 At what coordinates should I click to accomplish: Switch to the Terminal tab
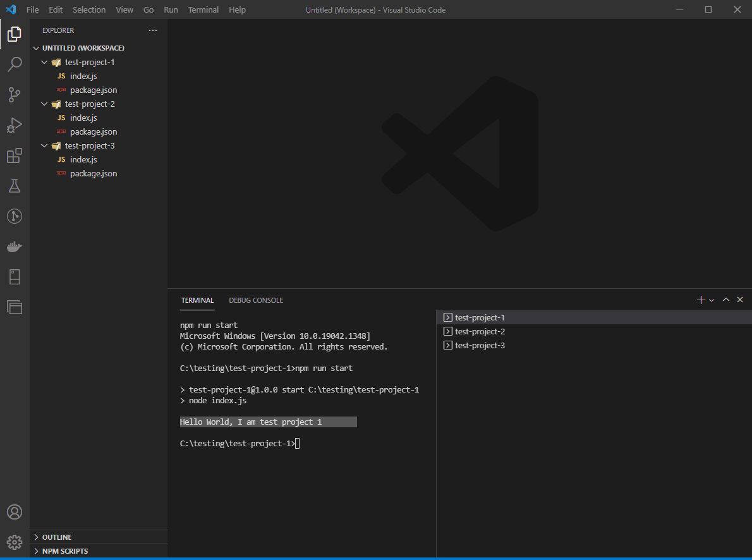pos(197,300)
